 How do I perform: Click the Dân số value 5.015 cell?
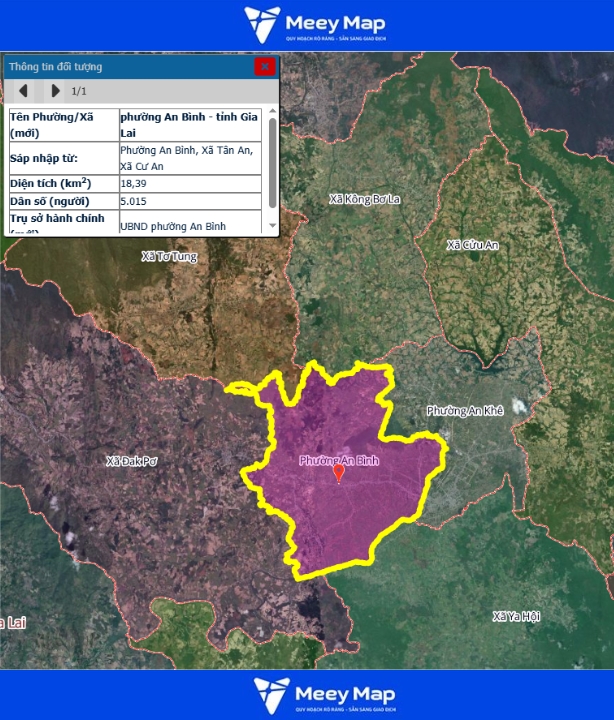[190, 201]
